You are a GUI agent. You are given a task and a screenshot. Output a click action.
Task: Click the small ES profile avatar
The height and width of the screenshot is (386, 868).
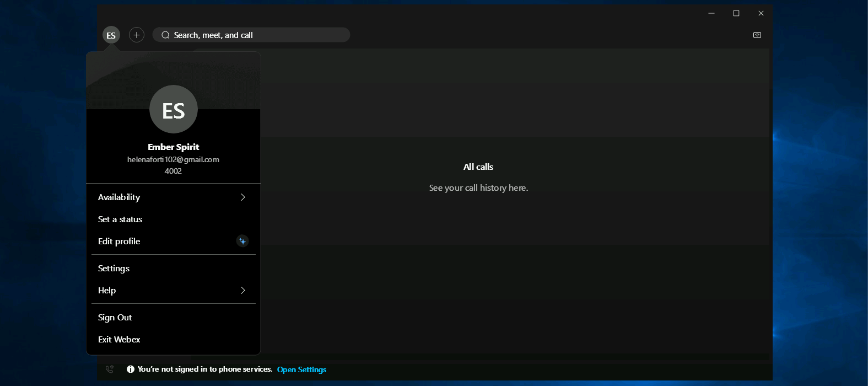(x=111, y=35)
